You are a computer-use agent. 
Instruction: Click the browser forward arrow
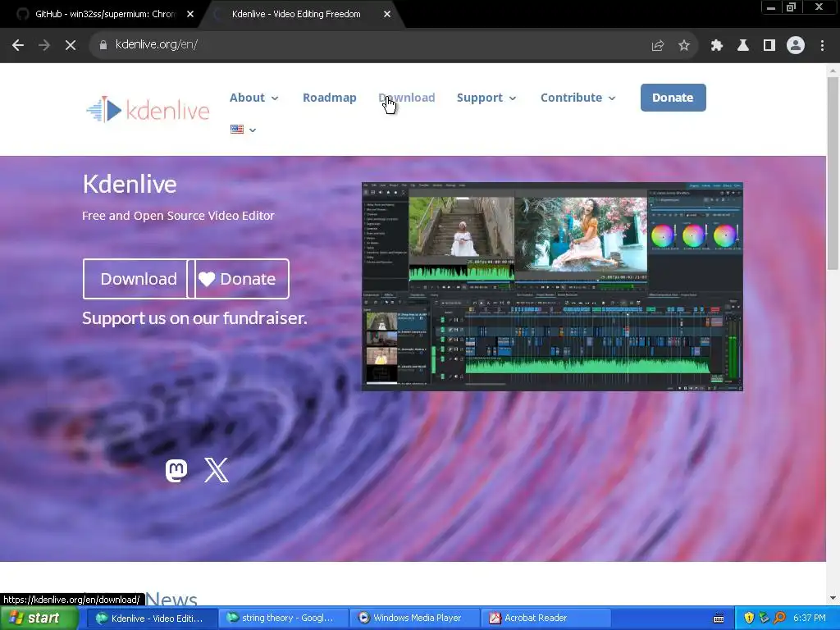[x=44, y=46]
